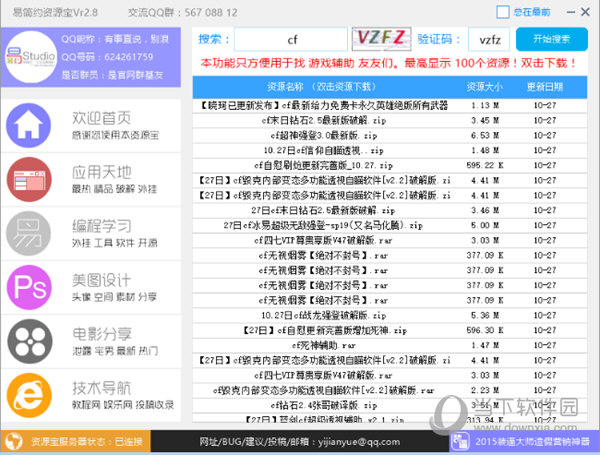Select the cf四七VIP尊贵享版V47破解版.rar row
Viewport: 600px width, 455px height.
point(390,240)
